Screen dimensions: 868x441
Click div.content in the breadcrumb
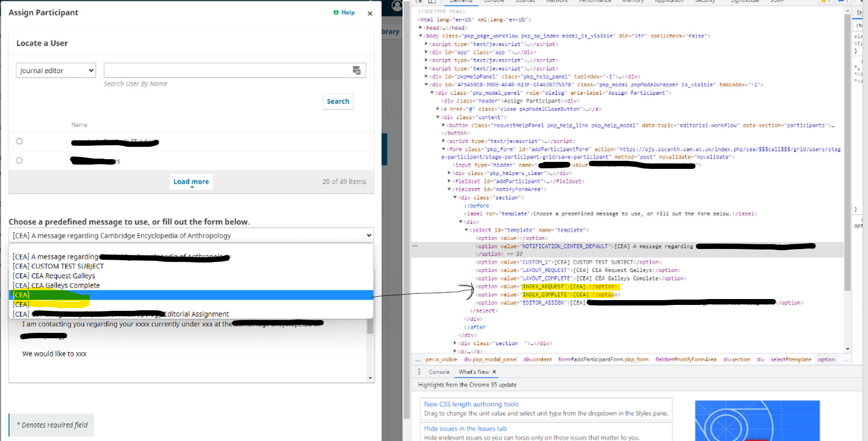[538, 360]
